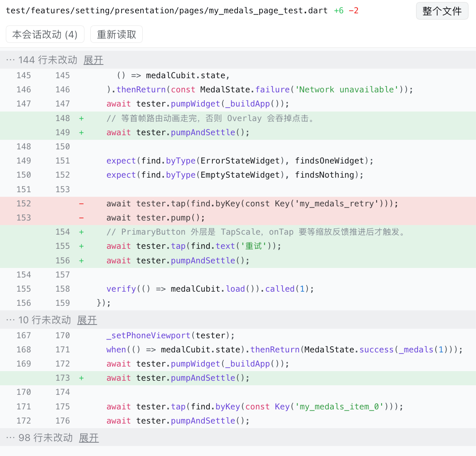Click the 整个文件 button
The width and height of the screenshot is (476, 456).
point(442,11)
